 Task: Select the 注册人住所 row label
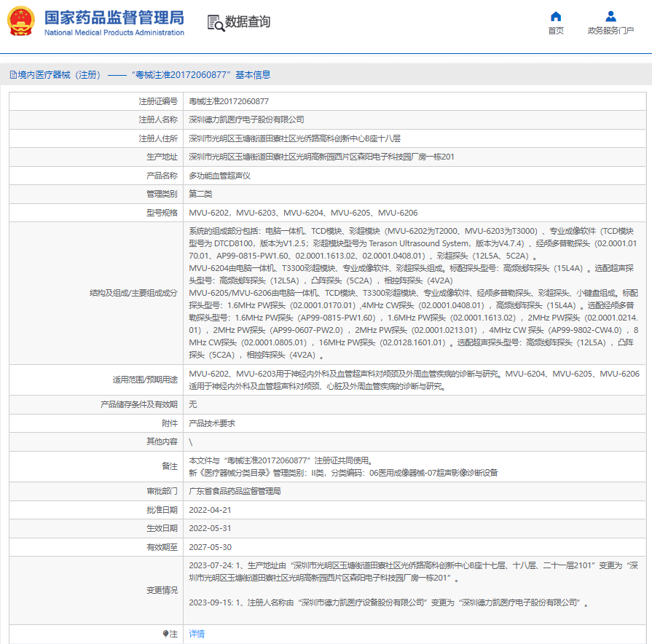tap(158, 138)
